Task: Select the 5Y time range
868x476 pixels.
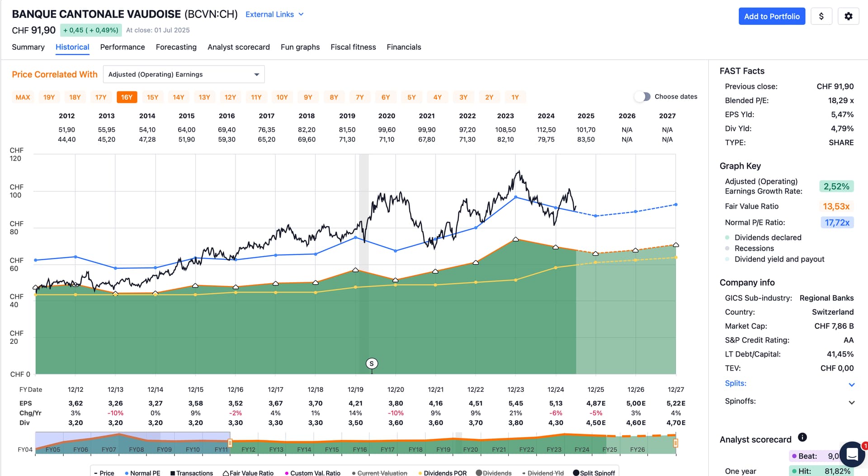Action: pos(411,97)
